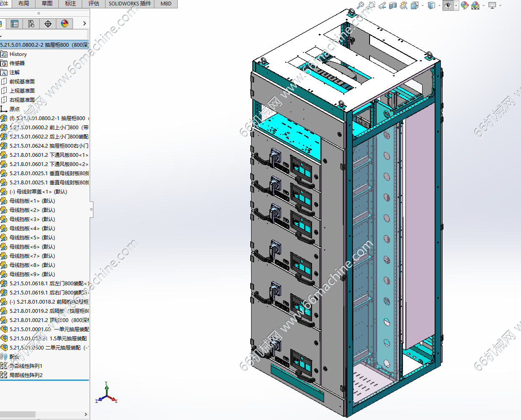This screenshot has height=420, width=521.
Task: Select the 前视基准面 plane
Action: (22, 82)
